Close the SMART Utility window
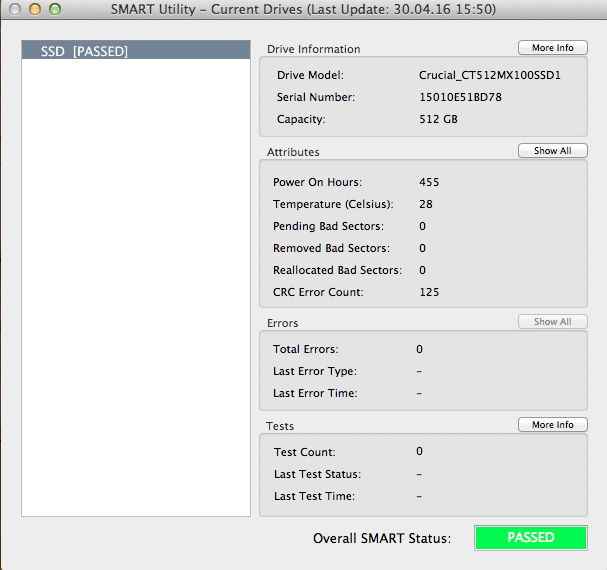 [15, 9]
